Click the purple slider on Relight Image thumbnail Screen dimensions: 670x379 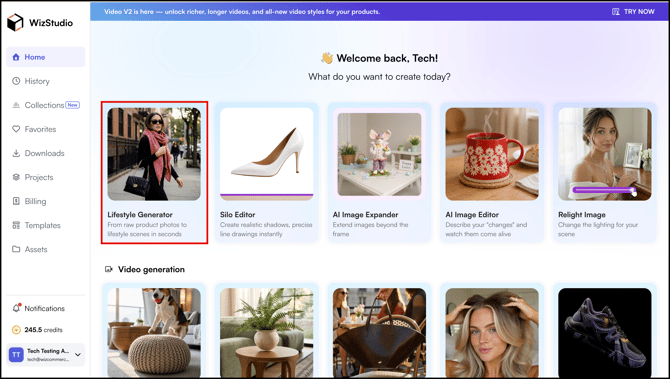(x=604, y=190)
